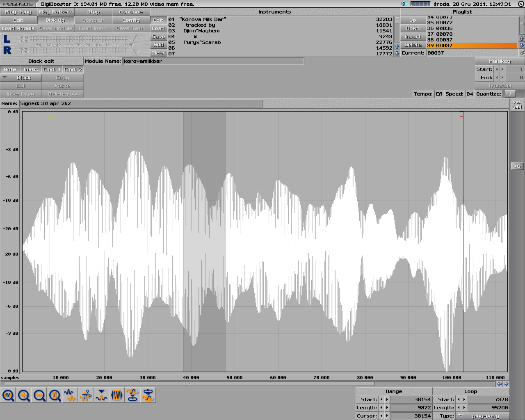Open the Block dropdown menu
525x420 pixels.
tap(21, 78)
